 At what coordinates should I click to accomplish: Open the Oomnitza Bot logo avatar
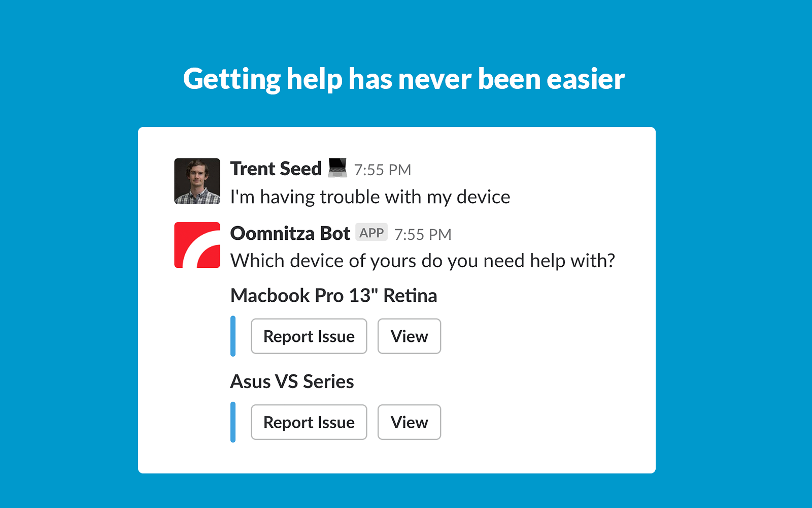(x=197, y=245)
